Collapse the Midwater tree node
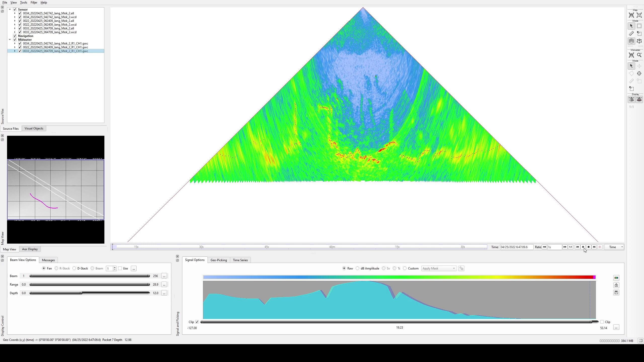 [10, 40]
